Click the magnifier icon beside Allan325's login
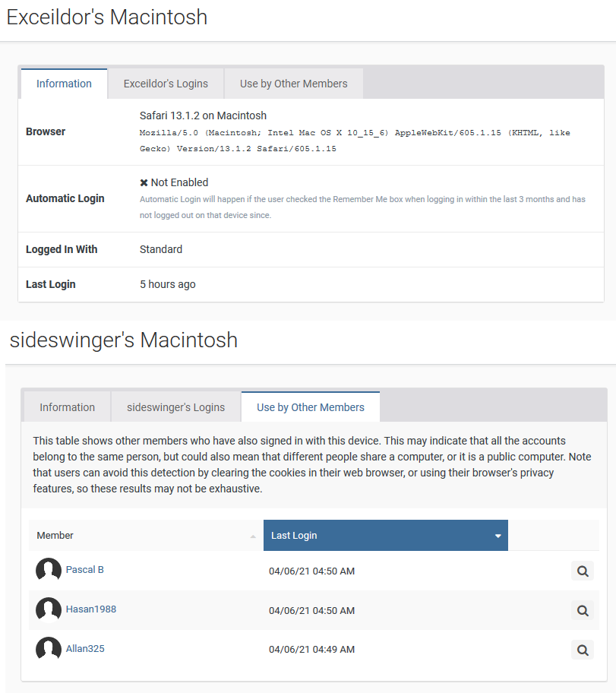 coord(583,650)
